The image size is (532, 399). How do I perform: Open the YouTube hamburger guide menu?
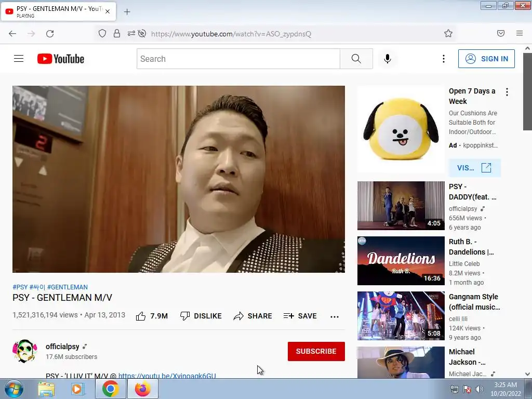tap(19, 59)
